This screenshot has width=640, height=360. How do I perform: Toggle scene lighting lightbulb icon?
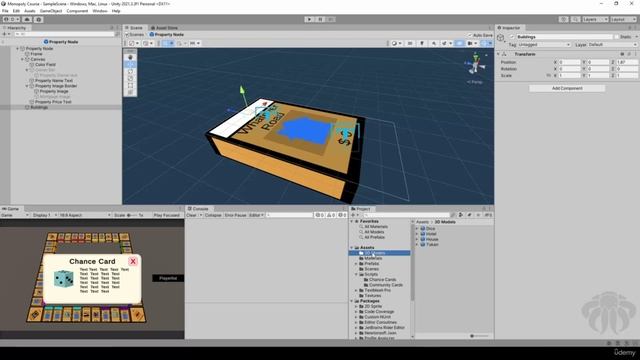click(422, 43)
